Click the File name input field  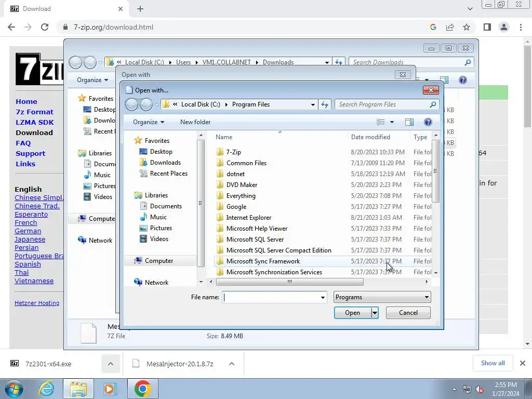click(x=271, y=297)
